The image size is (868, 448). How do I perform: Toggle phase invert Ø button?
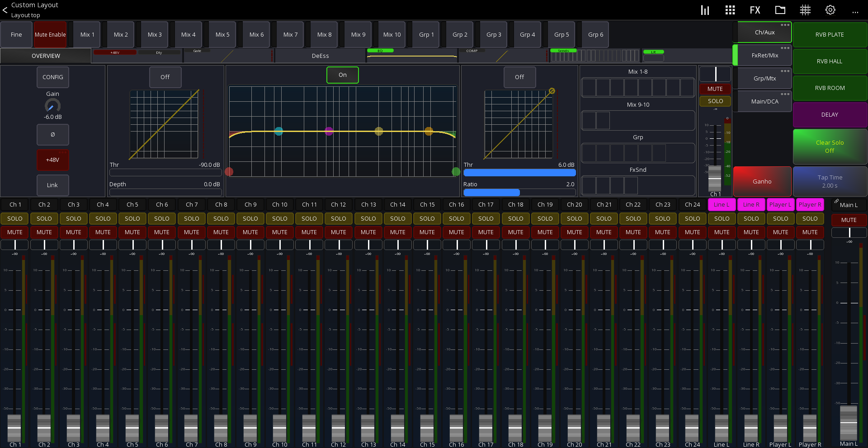tap(53, 135)
